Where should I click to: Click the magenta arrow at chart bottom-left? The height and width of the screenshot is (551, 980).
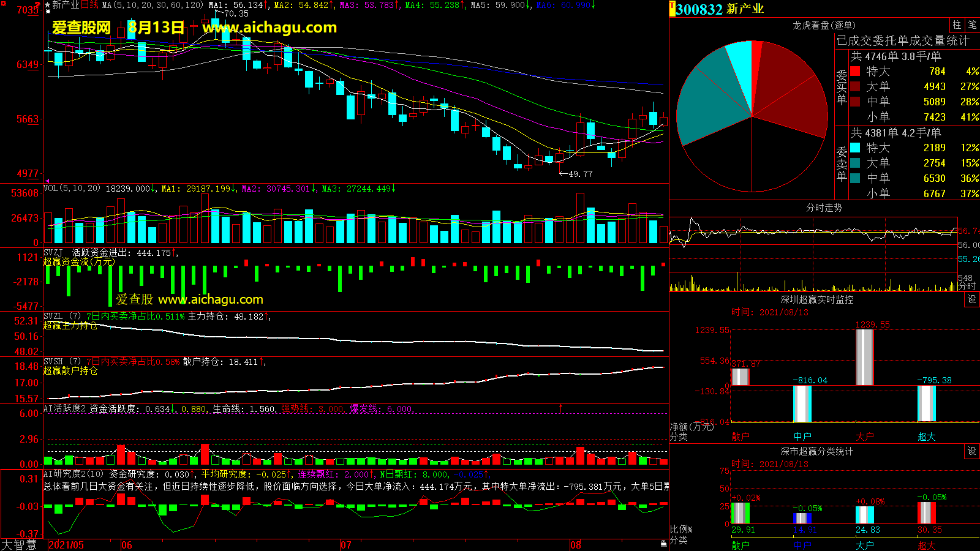pos(47,181)
